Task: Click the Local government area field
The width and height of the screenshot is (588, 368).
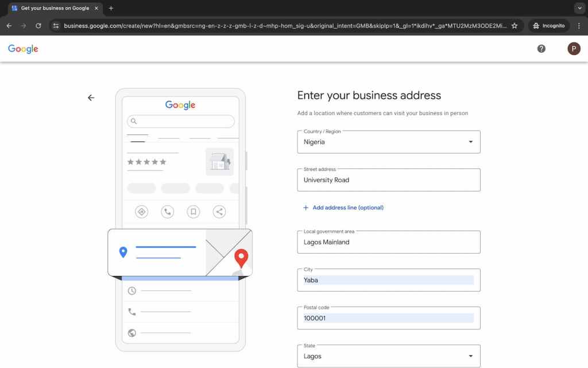Action: click(388, 241)
